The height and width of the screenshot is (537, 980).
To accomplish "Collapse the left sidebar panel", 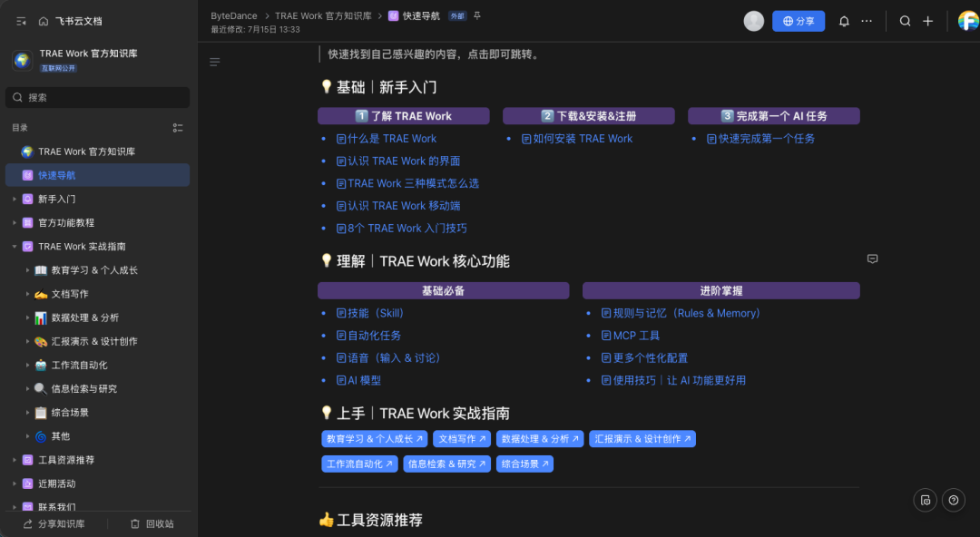I will click(21, 21).
